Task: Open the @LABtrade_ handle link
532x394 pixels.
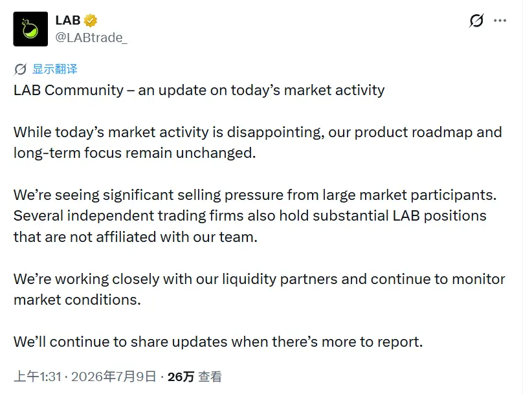Action: pos(91,38)
